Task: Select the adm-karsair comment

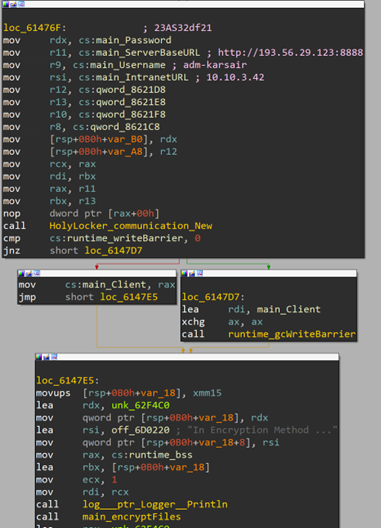Action: click(215, 65)
